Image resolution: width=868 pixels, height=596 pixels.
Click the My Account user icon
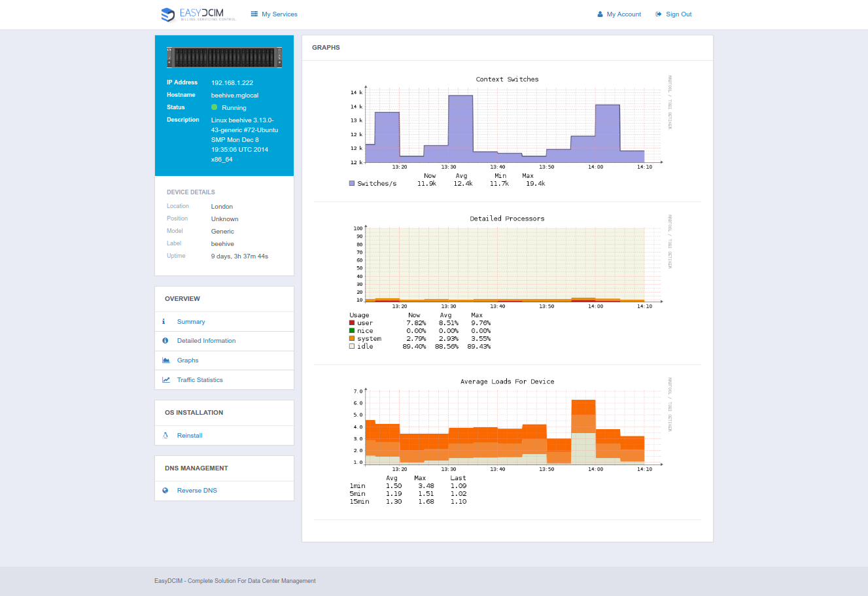(600, 14)
